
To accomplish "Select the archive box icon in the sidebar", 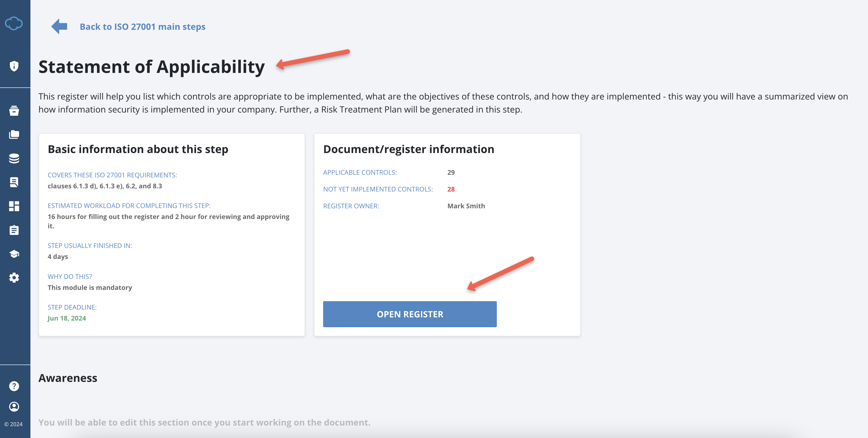I will (x=14, y=111).
